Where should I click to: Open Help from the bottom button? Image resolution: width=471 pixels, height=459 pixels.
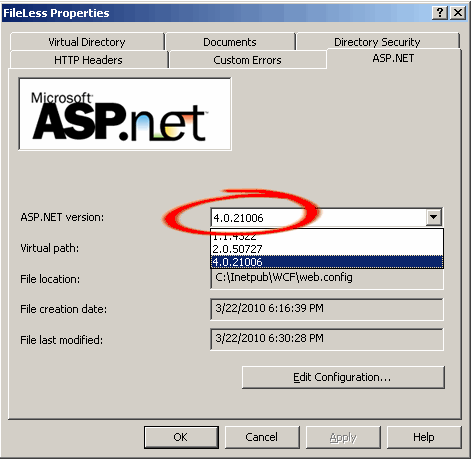(424, 437)
